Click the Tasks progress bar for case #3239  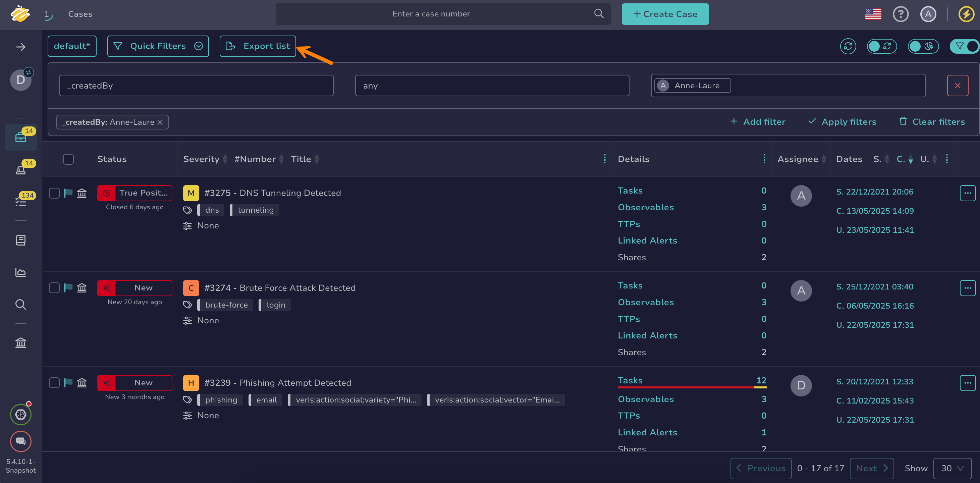pos(692,387)
